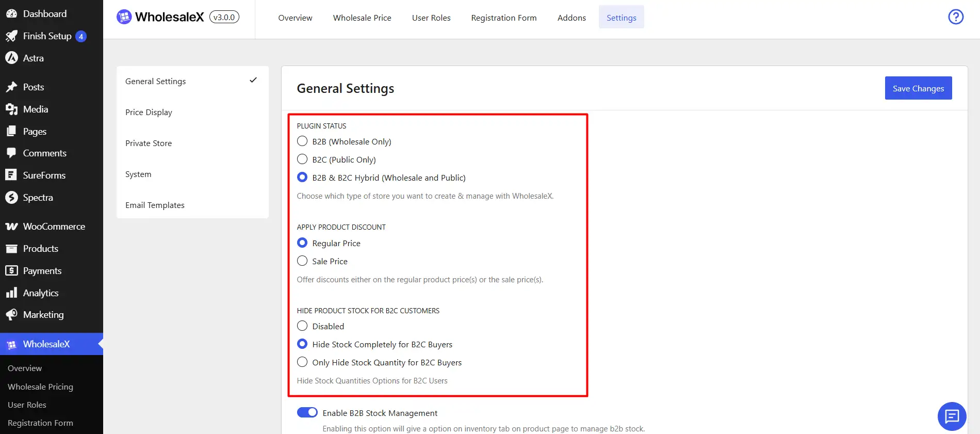This screenshot has width=980, height=434.
Task: Open the Settings top tab
Action: tap(622, 18)
